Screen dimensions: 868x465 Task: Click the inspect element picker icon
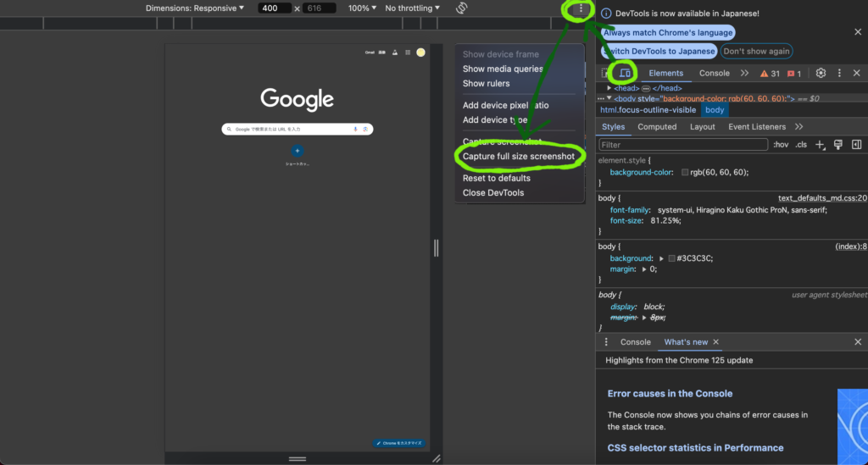(605, 73)
